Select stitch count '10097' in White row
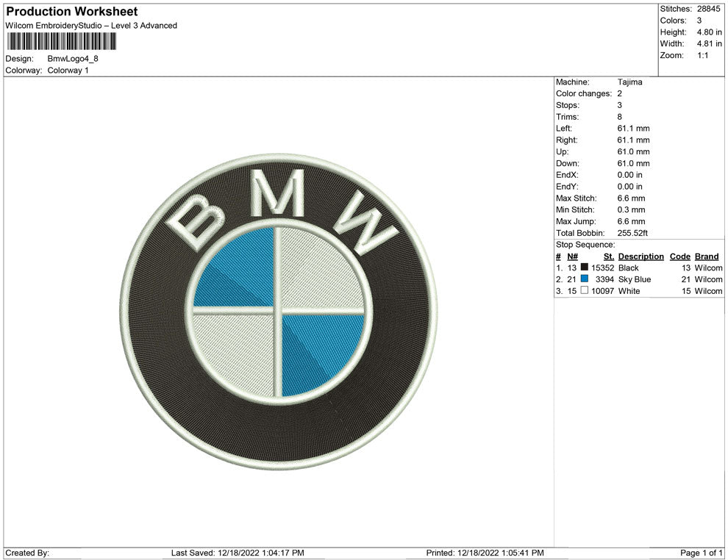This screenshot has height=560, width=728. [x=603, y=291]
